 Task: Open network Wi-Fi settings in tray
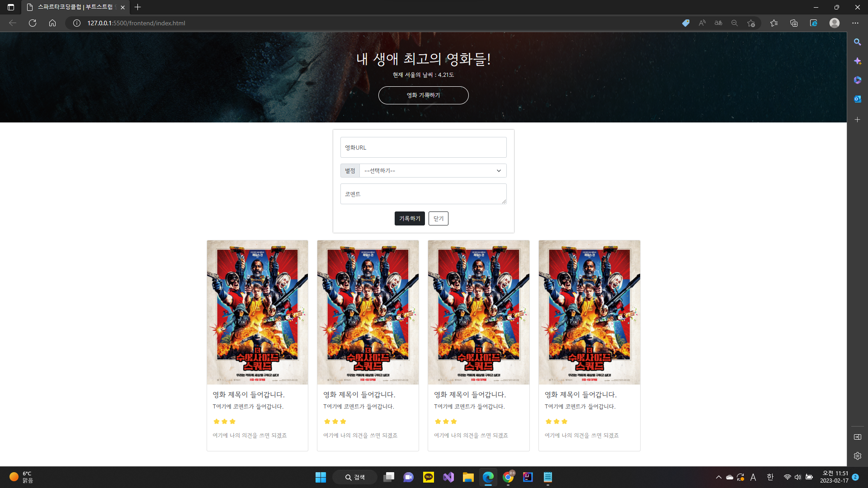(787, 477)
